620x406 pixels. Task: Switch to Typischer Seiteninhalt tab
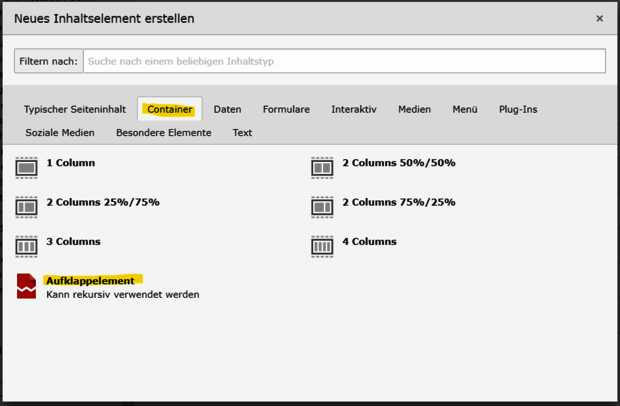tap(75, 109)
